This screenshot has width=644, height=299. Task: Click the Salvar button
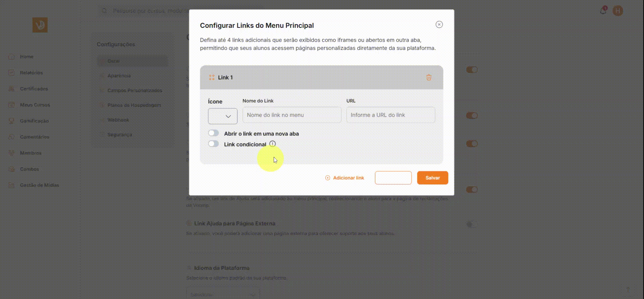pyautogui.click(x=433, y=178)
